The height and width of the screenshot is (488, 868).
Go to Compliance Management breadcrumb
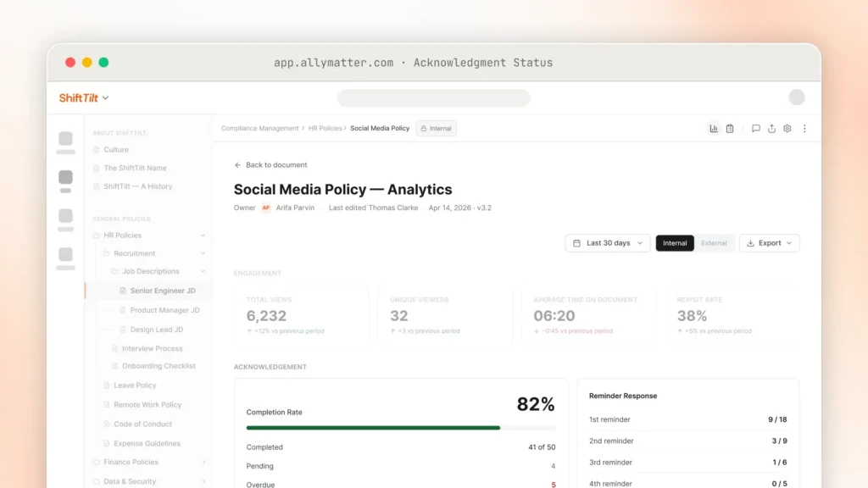point(259,129)
